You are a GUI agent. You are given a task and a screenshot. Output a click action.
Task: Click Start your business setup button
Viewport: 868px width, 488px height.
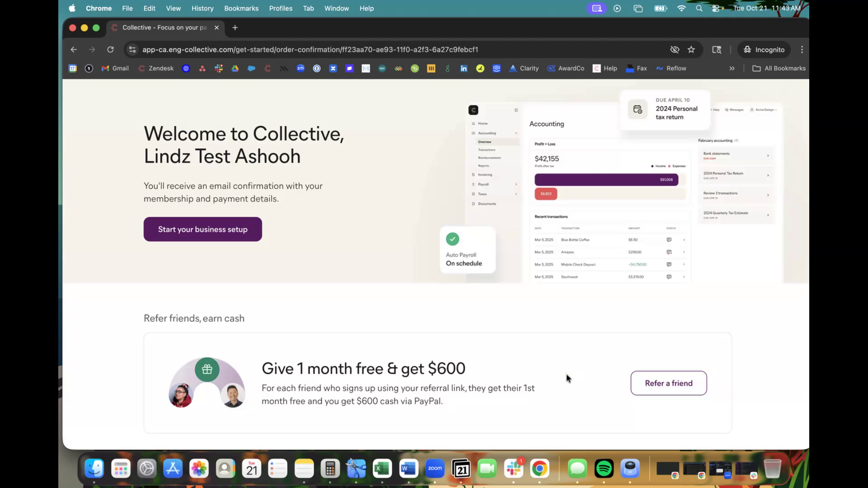[x=203, y=229]
